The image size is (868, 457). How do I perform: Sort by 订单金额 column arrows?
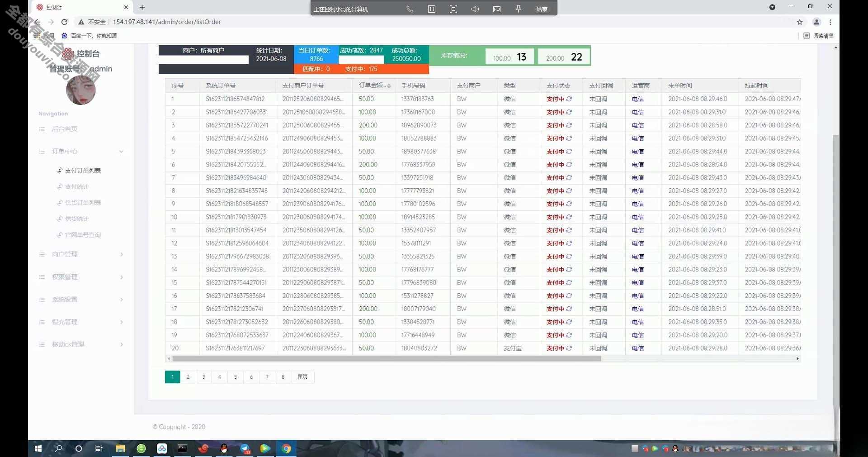389,86
